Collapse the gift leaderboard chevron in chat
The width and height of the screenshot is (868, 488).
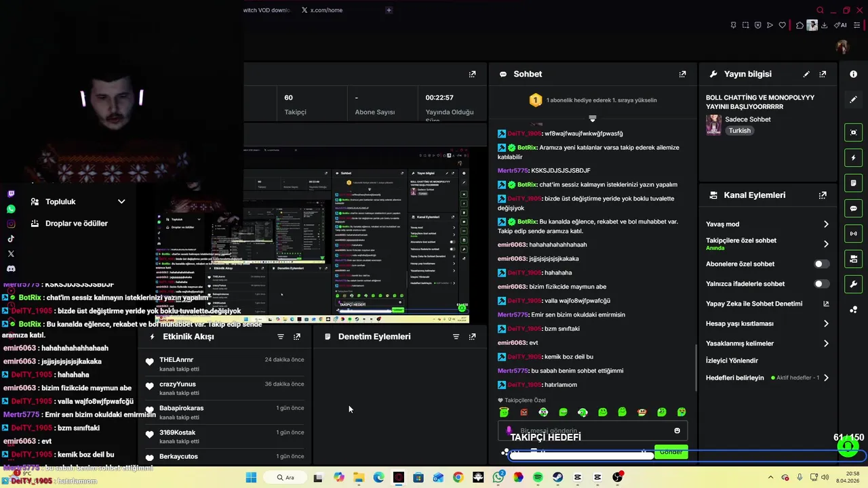tap(592, 119)
